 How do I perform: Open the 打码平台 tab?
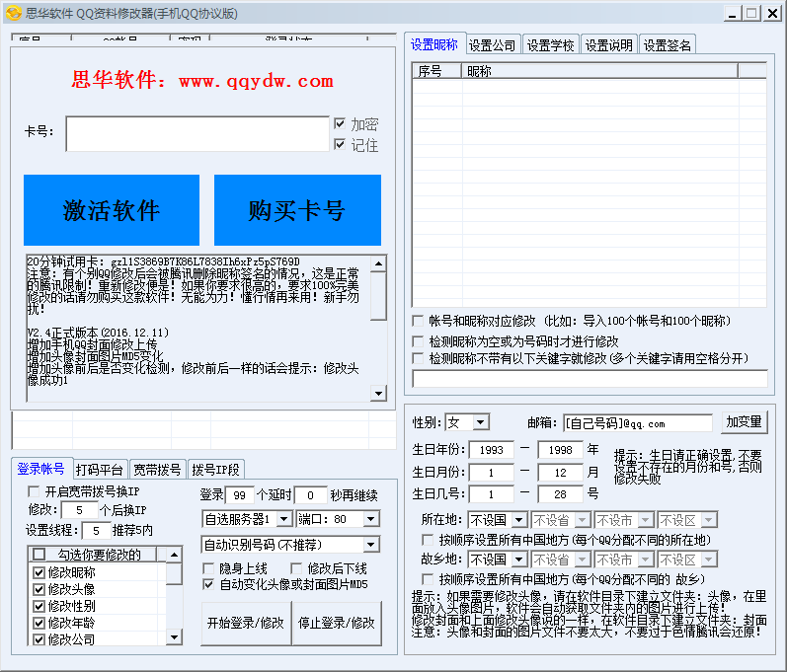pos(99,469)
